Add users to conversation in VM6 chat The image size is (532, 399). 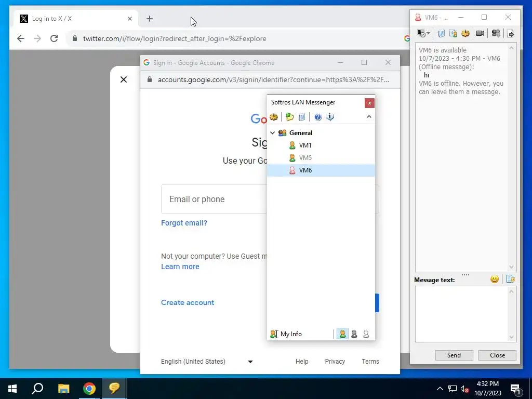(x=496, y=33)
